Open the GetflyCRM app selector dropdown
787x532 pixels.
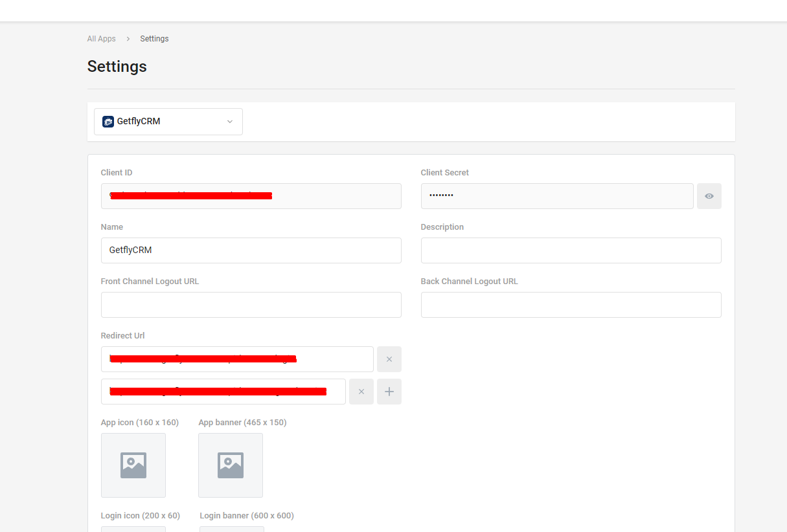click(168, 122)
